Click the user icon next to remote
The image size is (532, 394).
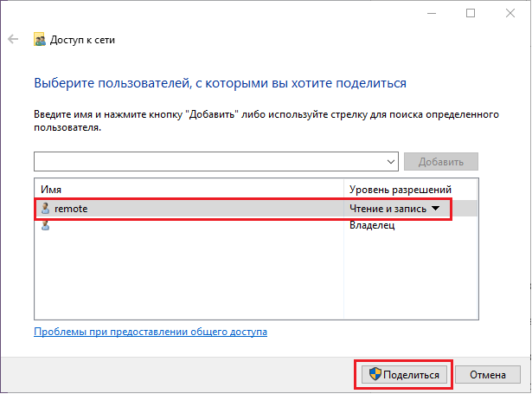pyautogui.click(x=45, y=209)
